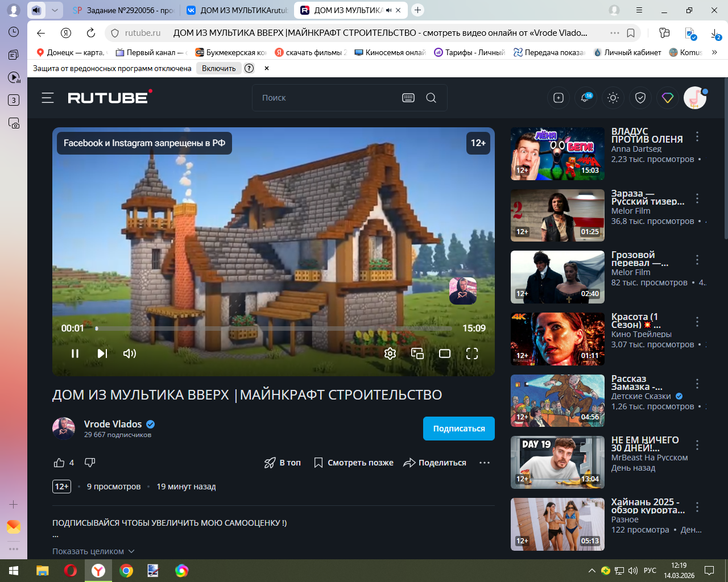Click the В топ rocket button
The height and width of the screenshot is (582, 728).
coord(283,463)
